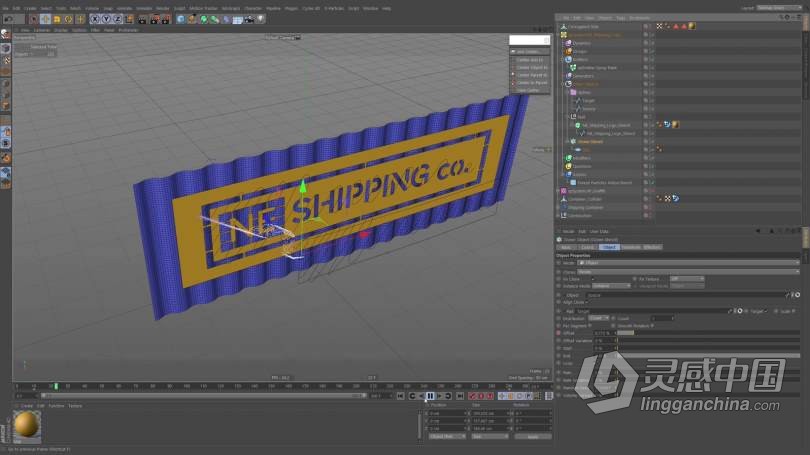The image size is (810, 455).
Task: Click the red Record Active Objects button
Action: click(472, 396)
